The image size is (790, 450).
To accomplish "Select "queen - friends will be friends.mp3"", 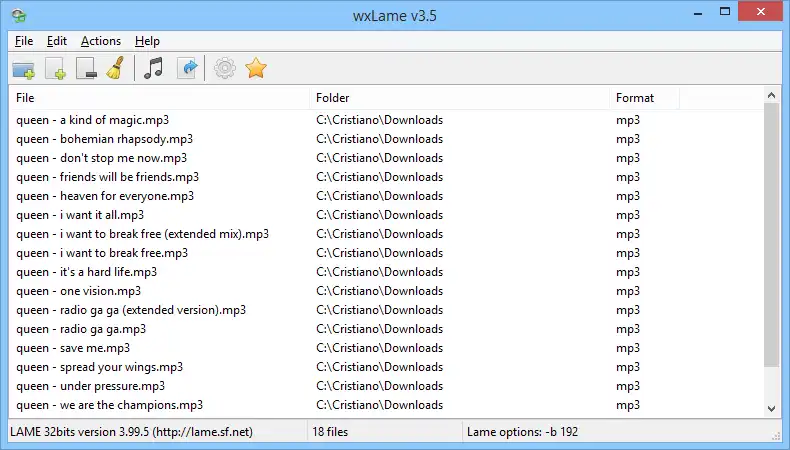I will tap(107, 177).
